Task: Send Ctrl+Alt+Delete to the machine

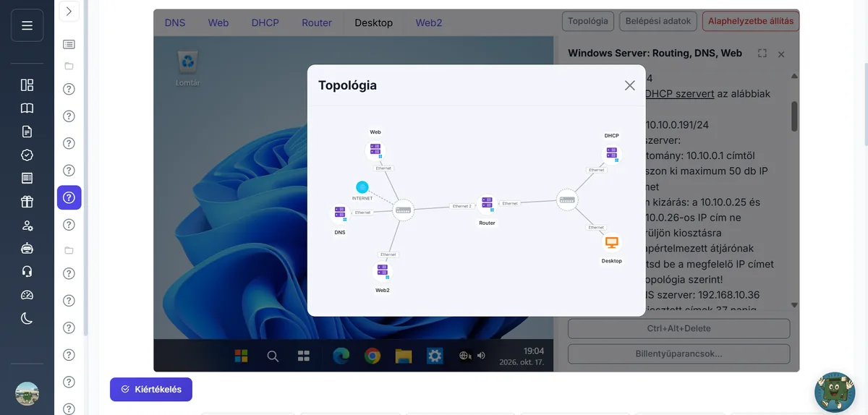Action: coord(678,328)
